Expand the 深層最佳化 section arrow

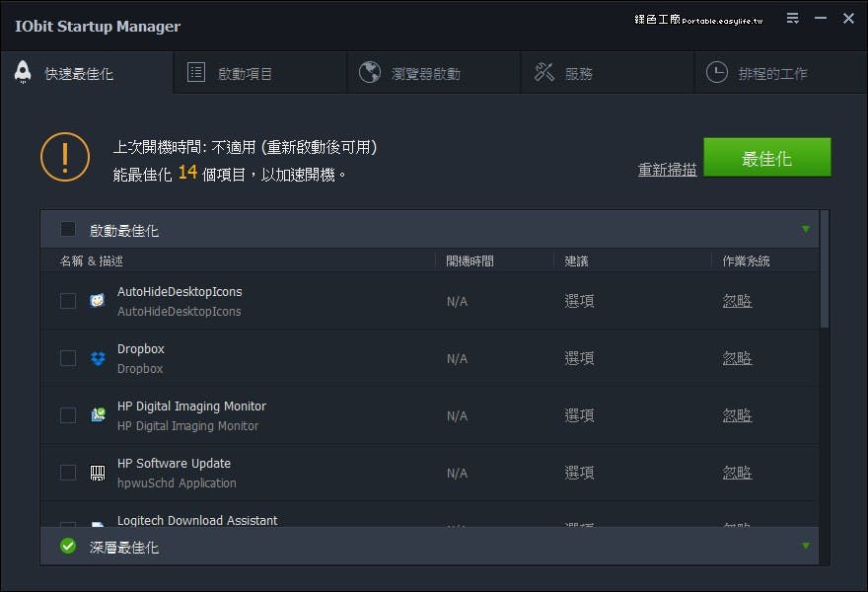(x=806, y=546)
